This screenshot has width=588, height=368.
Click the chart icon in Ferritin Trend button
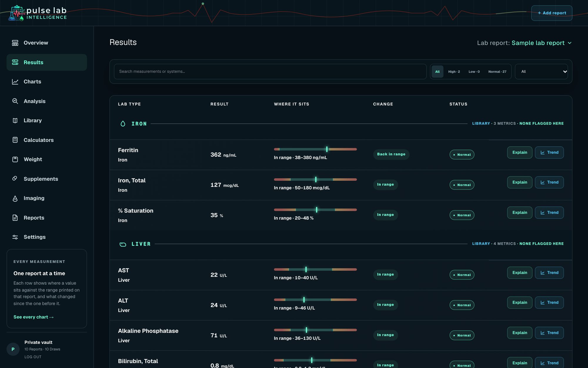542,152
